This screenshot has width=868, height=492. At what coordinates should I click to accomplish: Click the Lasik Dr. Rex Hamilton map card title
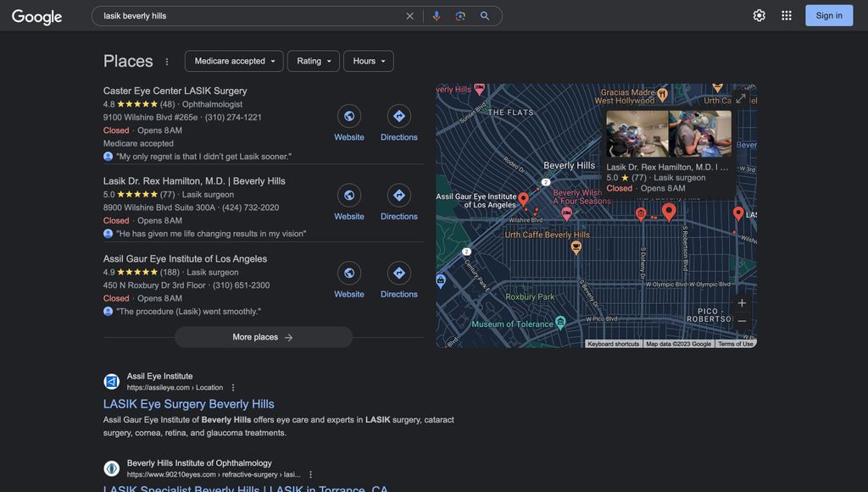[667, 167]
